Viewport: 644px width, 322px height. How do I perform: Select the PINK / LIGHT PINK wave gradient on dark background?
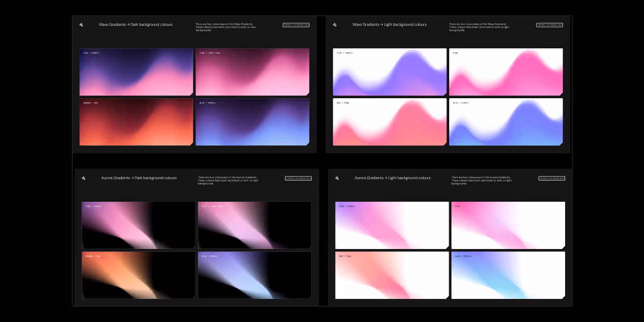(252, 72)
